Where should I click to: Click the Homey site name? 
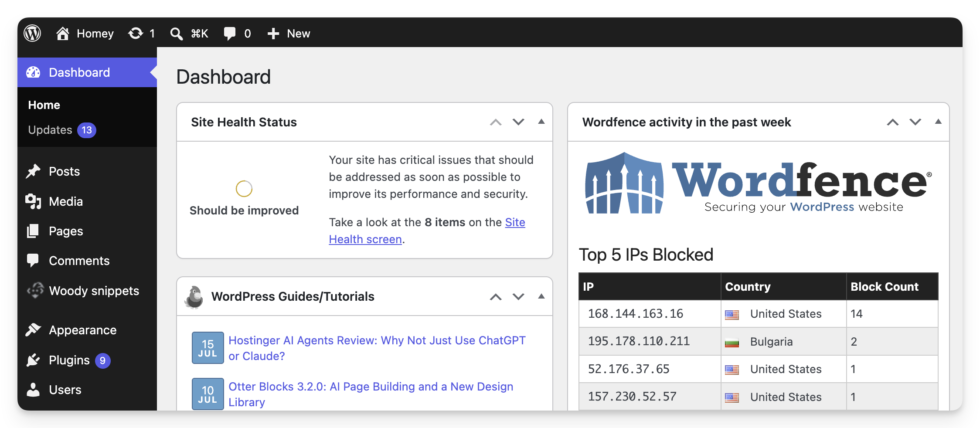[x=95, y=34]
